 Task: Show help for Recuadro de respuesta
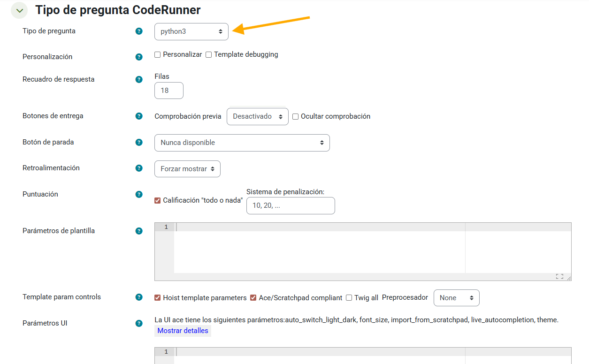(139, 79)
